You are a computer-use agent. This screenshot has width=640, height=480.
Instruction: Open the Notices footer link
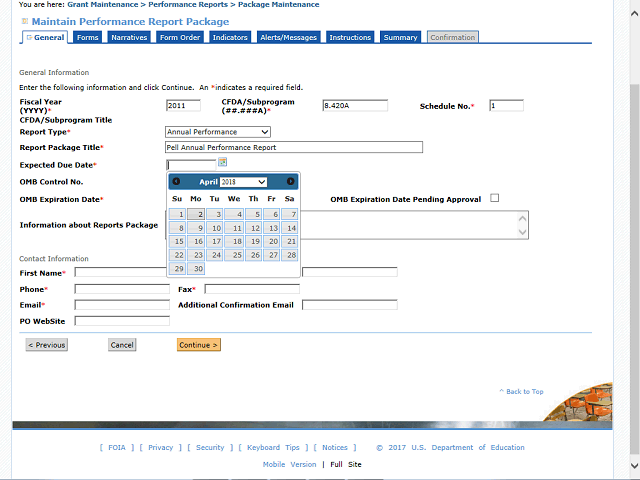[335, 447]
